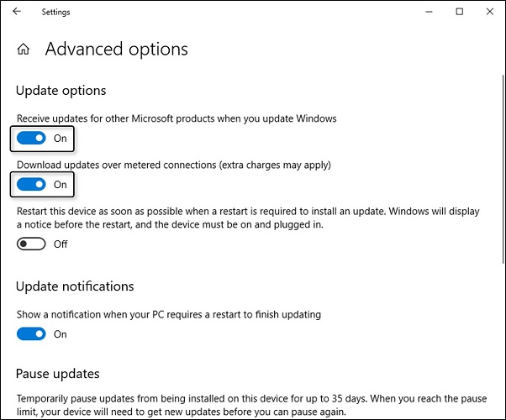Click the Download updates over metered connections label
The width and height of the screenshot is (506, 420).
(x=174, y=165)
